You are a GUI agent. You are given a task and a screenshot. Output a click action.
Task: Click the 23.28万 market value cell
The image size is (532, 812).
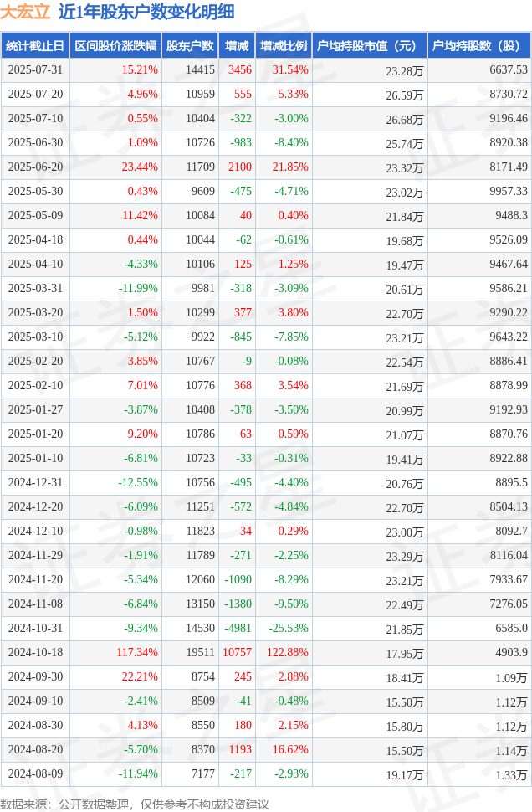click(x=404, y=71)
